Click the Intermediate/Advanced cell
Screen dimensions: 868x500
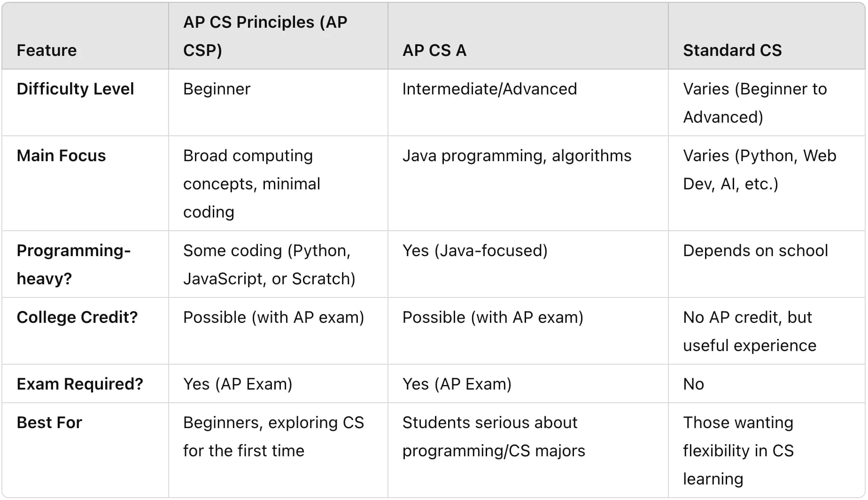tap(489, 89)
